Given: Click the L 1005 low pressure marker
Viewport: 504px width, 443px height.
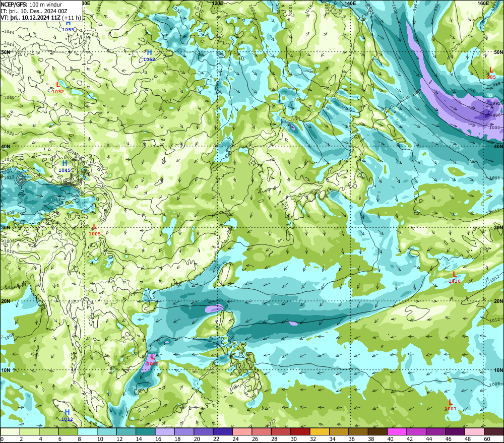Looking at the screenshot, I should tap(95, 230).
